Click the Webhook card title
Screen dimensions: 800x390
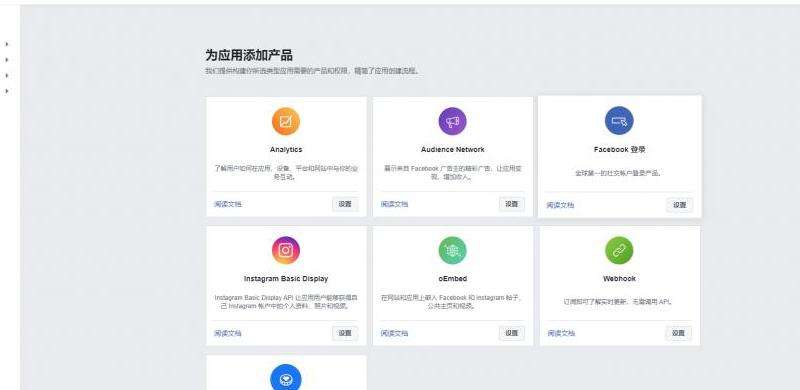pyautogui.click(x=619, y=279)
